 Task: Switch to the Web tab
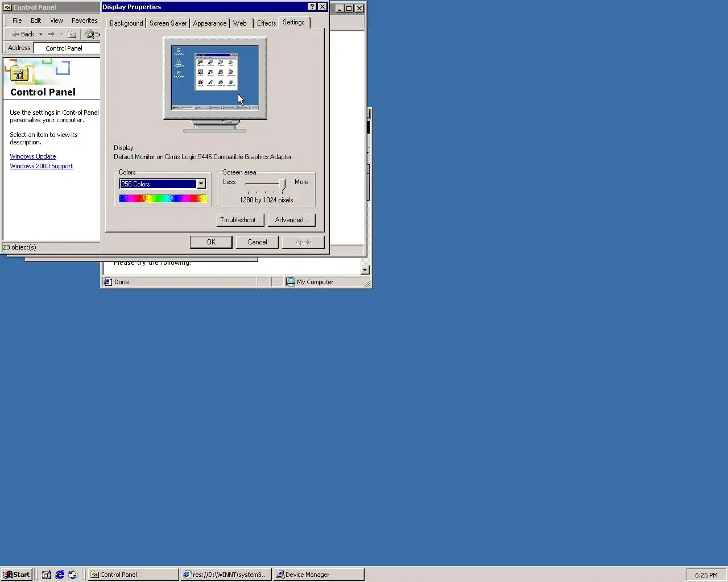(x=240, y=23)
